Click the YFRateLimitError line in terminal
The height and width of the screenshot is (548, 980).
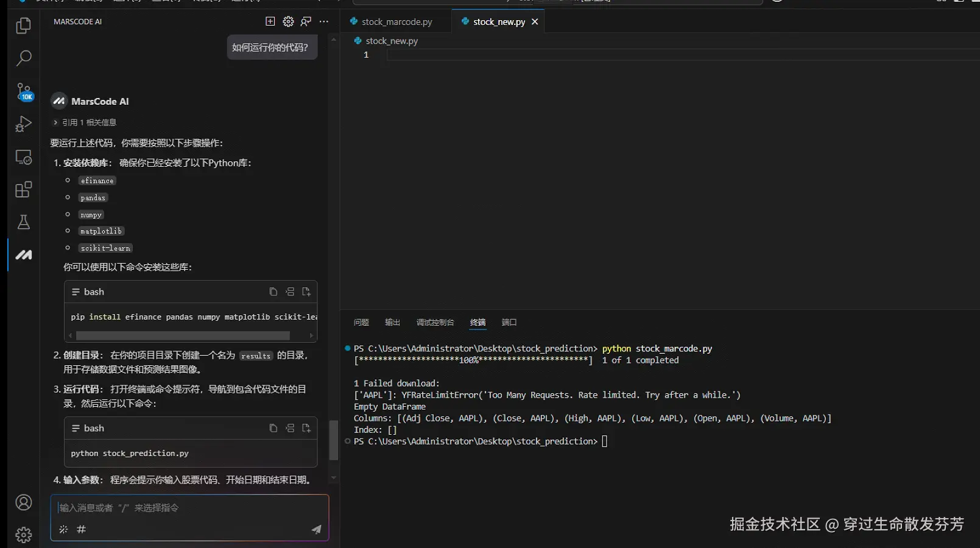tap(547, 395)
